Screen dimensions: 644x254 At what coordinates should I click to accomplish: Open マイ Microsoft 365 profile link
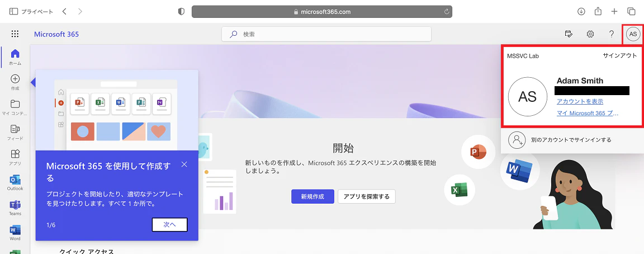[588, 113]
